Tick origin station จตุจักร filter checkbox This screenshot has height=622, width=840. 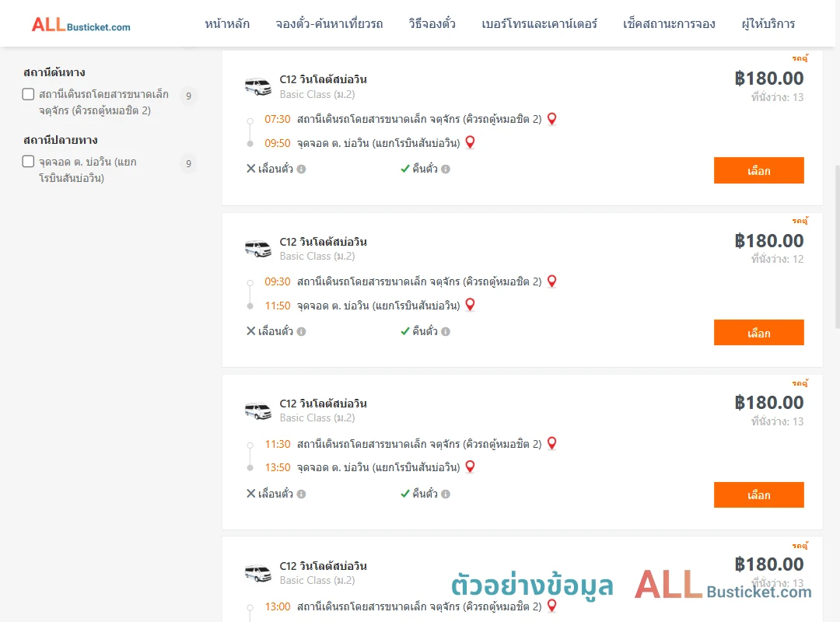[29, 94]
